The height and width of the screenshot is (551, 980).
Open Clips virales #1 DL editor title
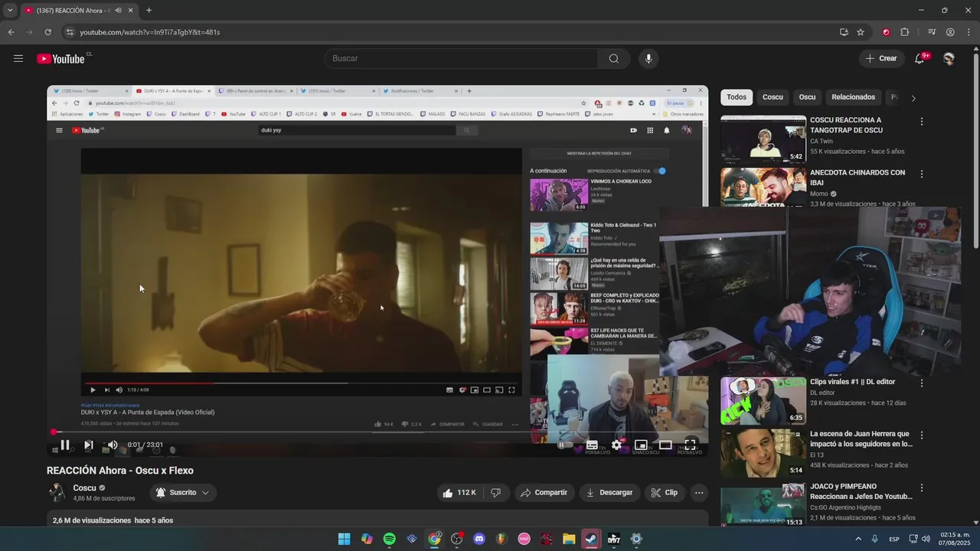tap(852, 382)
